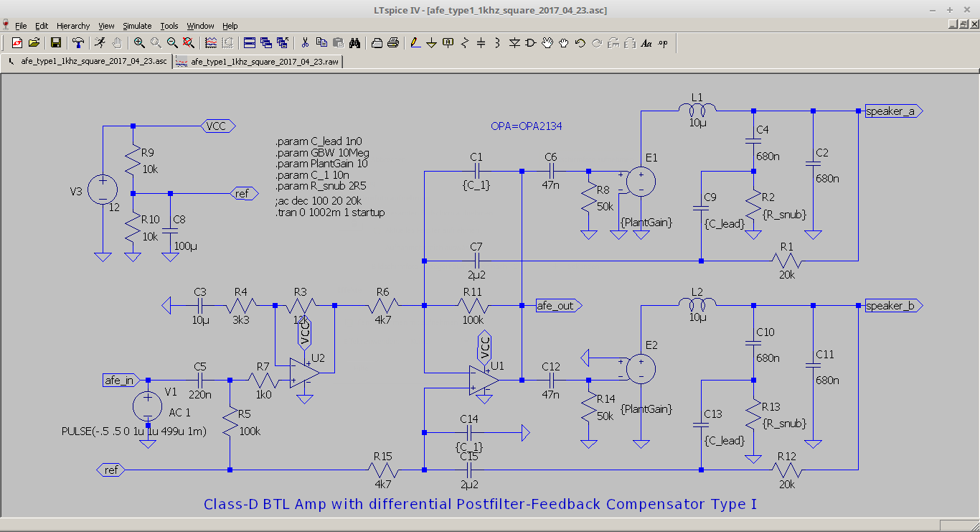Click the Zoom In magnifier icon
The height and width of the screenshot is (532, 980).
[139, 43]
